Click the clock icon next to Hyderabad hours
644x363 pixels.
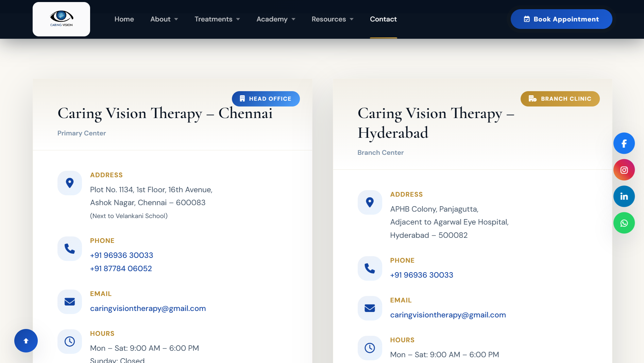click(370, 348)
